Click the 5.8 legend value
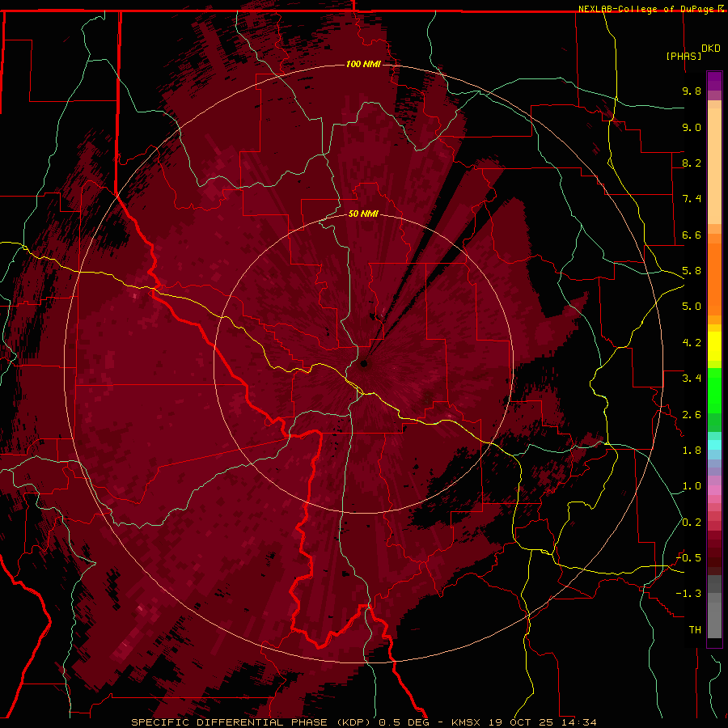 click(x=692, y=271)
